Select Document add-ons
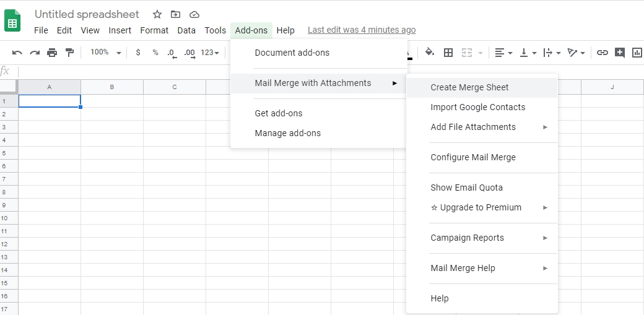Image resolution: width=644 pixels, height=315 pixels. [x=319, y=53]
